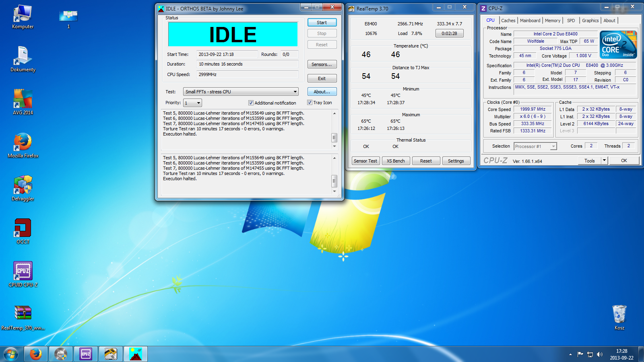Reset the RealTemp min/max values
Viewport: 644px width, 362px height.
tap(426, 161)
